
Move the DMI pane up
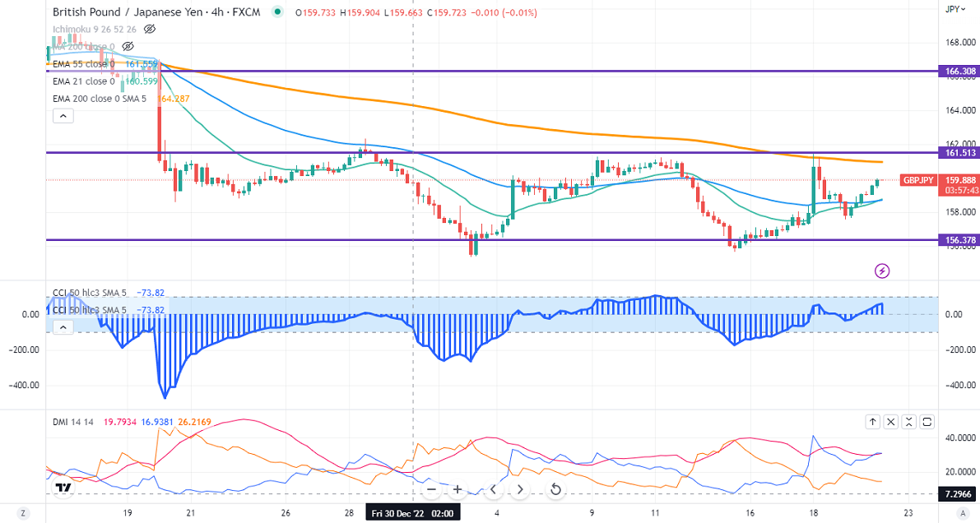pyautogui.click(x=872, y=422)
